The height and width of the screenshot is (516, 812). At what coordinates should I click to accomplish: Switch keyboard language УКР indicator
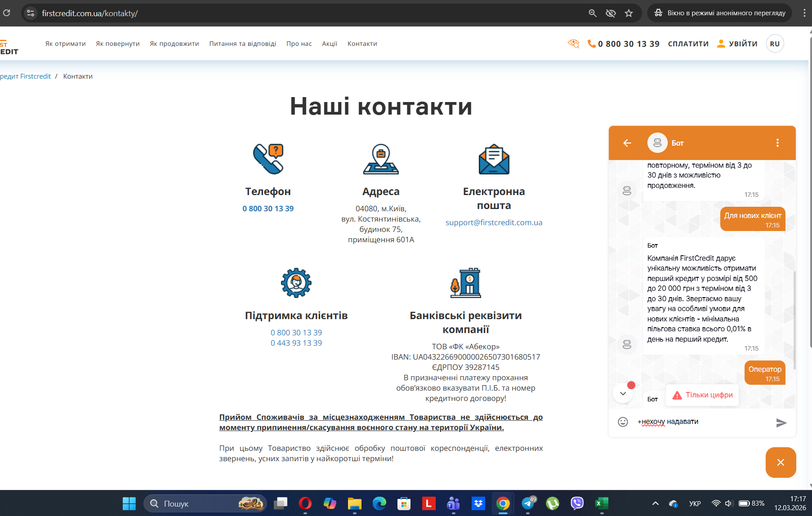tap(695, 503)
